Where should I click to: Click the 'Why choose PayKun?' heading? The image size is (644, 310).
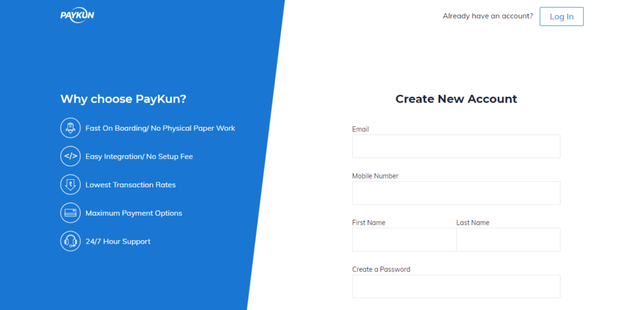click(123, 99)
